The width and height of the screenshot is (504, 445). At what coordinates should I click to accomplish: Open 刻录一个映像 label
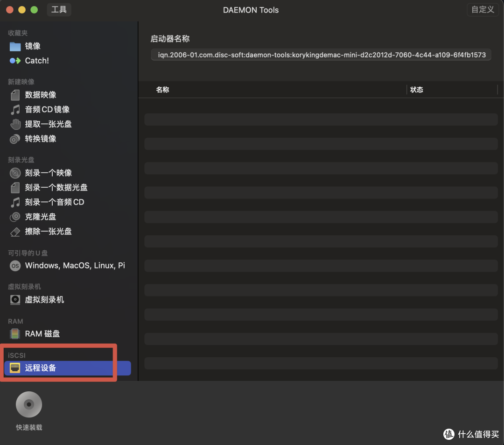tap(49, 173)
